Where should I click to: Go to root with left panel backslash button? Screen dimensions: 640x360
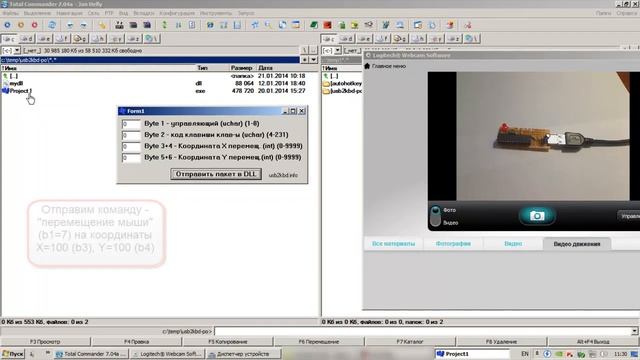[304, 51]
